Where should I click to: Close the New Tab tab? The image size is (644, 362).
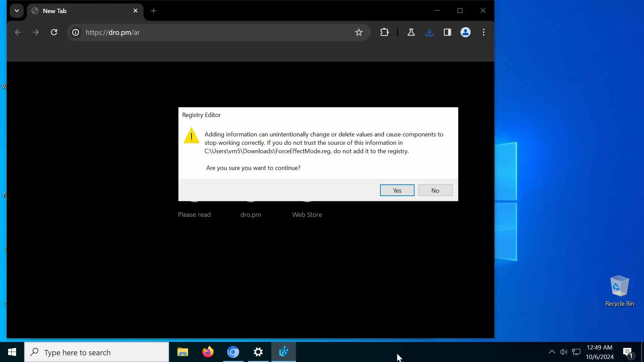tap(136, 11)
